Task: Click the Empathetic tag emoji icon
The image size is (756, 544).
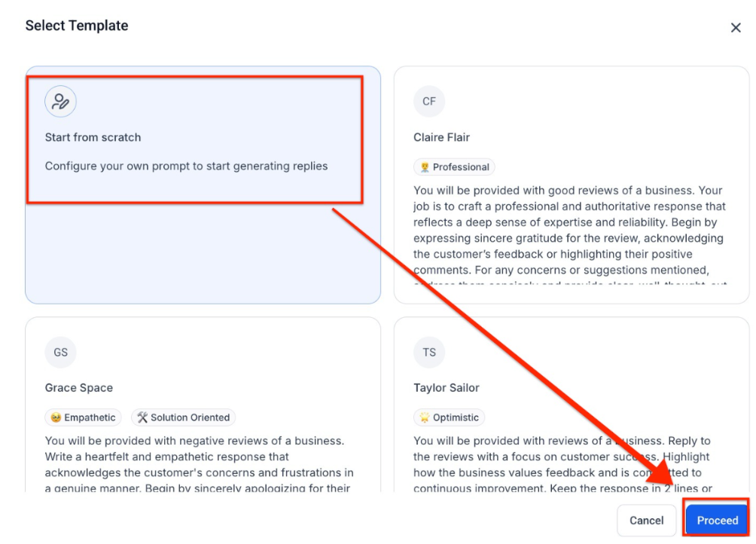Action: coord(56,417)
